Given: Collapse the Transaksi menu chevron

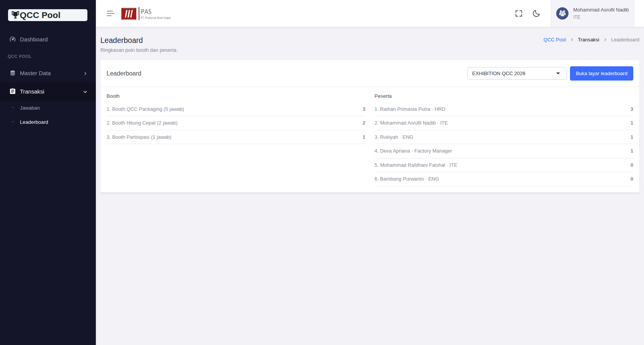Looking at the screenshot, I should pos(85,92).
